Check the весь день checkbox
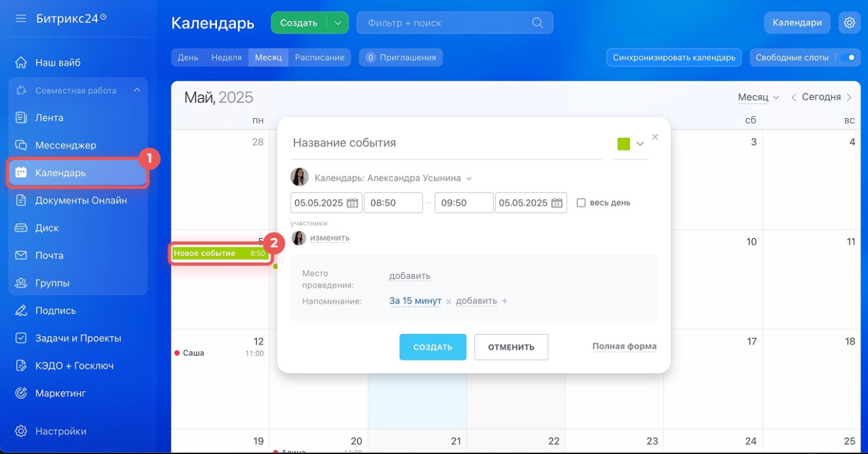This screenshot has width=868, height=454. click(581, 203)
